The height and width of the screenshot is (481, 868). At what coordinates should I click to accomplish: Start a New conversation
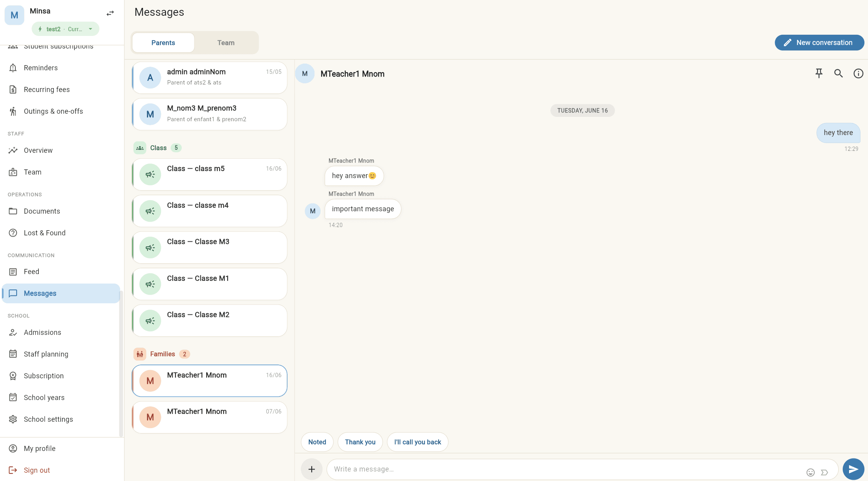point(819,43)
